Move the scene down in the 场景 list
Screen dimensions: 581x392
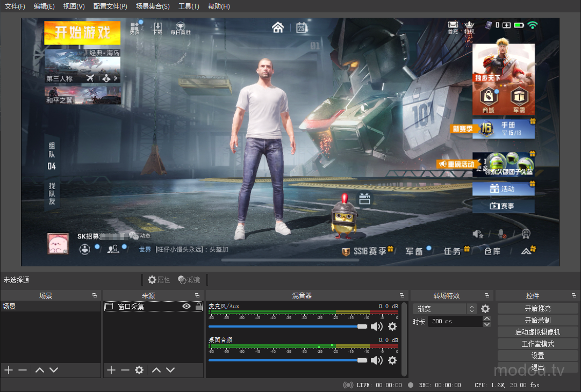(x=54, y=370)
